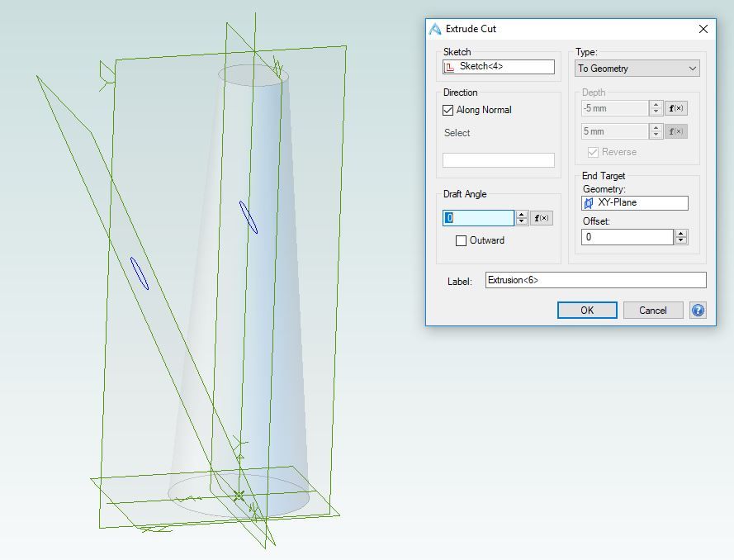Screen dimensions: 734x560
Task: Select the blue ellipse on the angled plane
Action: (140, 273)
